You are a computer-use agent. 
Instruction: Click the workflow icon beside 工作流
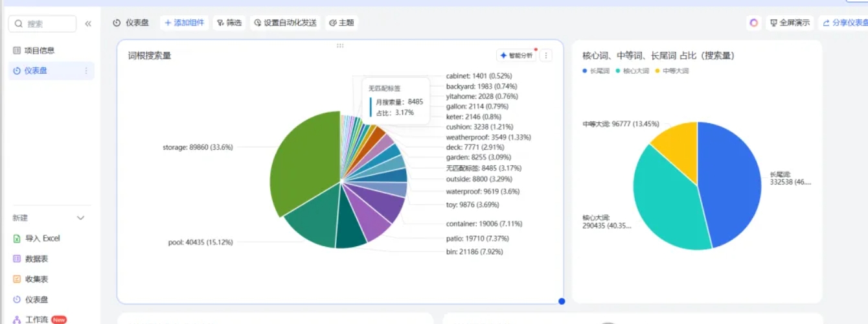coord(17,319)
